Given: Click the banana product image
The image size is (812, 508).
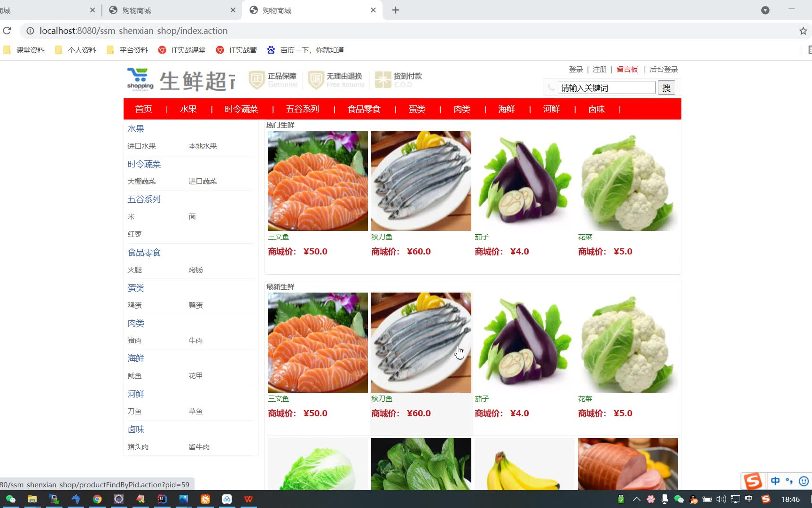Looking at the screenshot, I should [524, 464].
